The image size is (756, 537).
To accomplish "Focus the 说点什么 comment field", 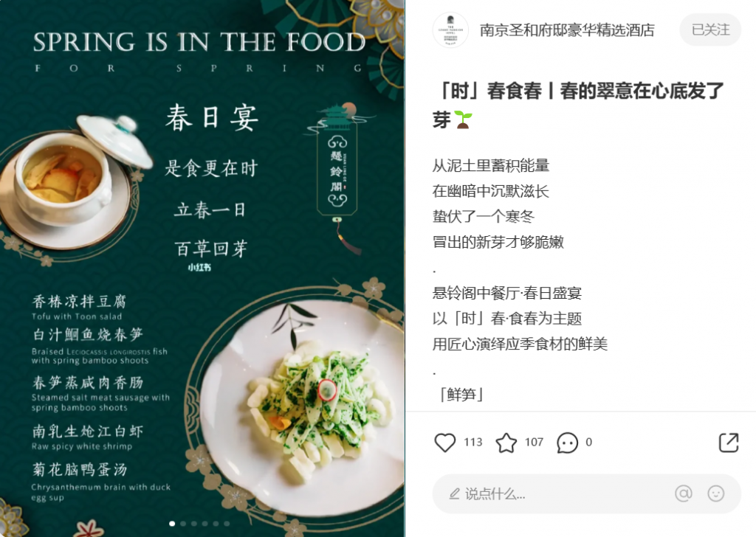I will 586,493.
